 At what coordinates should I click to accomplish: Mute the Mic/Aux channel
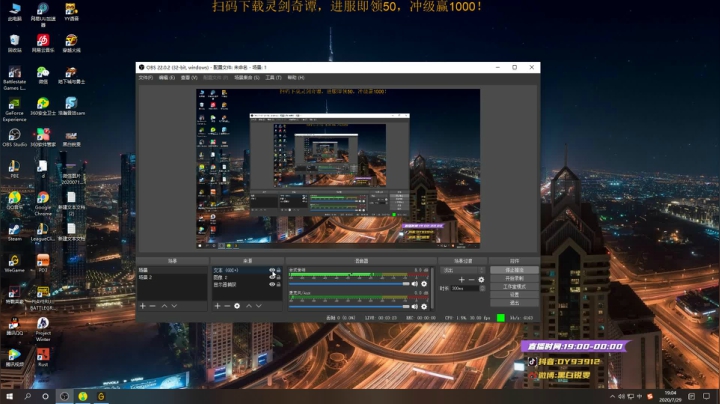tap(415, 306)
